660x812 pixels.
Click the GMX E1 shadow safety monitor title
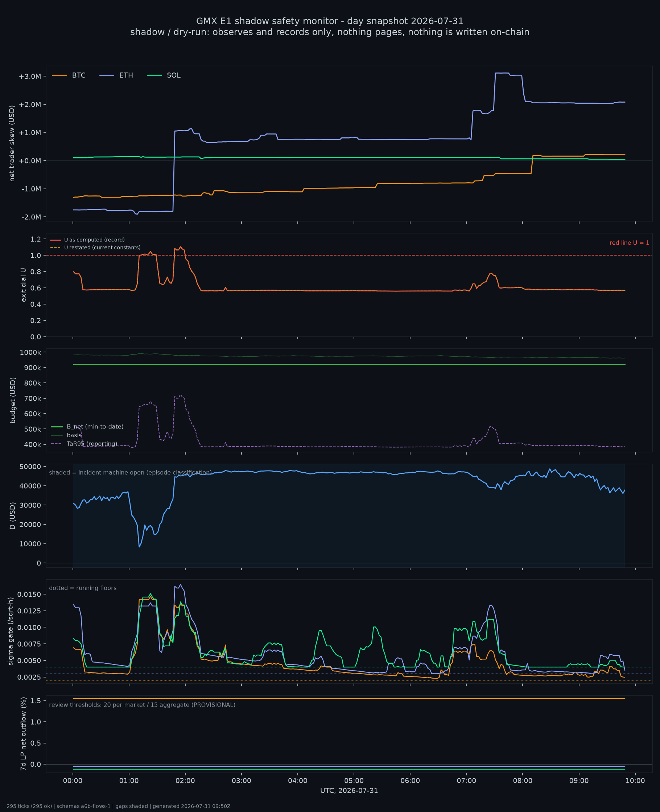click(x=330, y=21)
